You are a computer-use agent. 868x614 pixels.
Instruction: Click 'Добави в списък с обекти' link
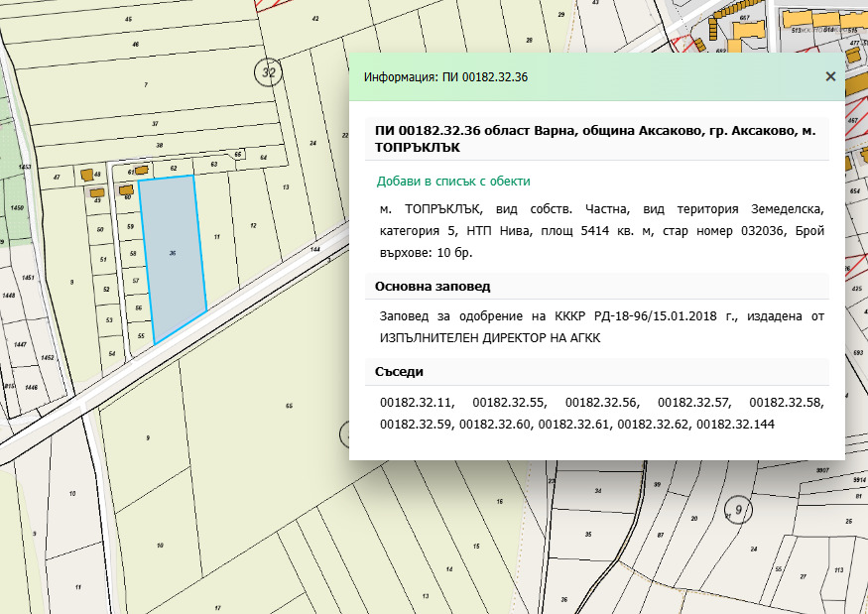[x=453, y=182]
